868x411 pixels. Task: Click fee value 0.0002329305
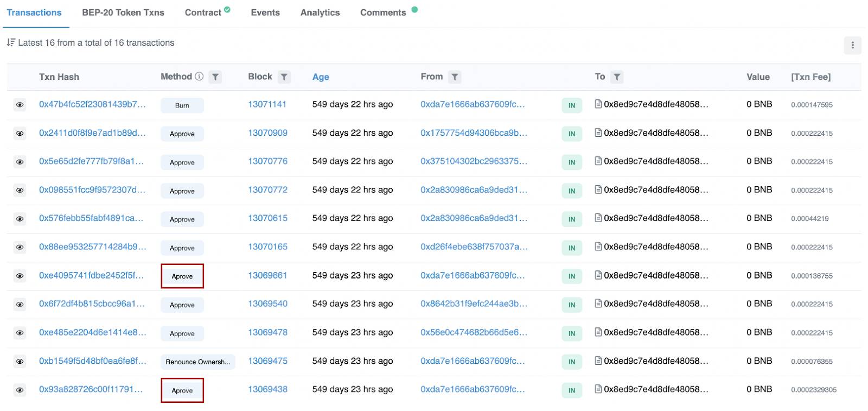[814, 390]
